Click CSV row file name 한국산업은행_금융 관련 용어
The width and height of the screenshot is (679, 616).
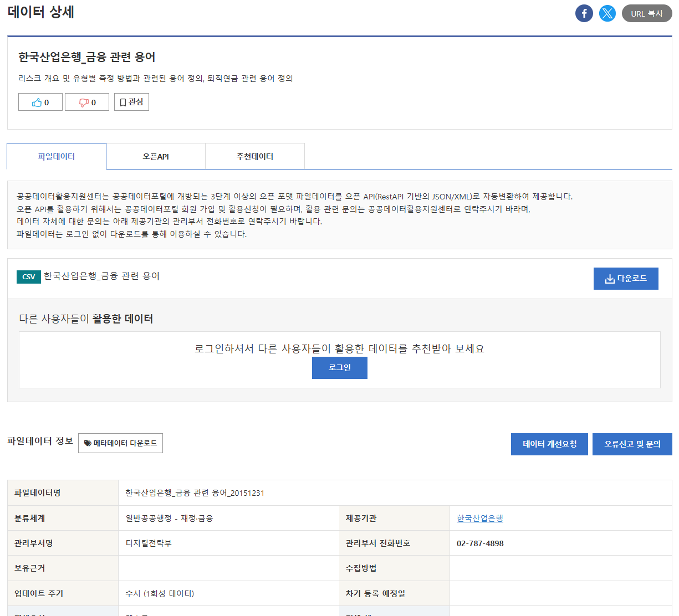(x=101, y=276)
